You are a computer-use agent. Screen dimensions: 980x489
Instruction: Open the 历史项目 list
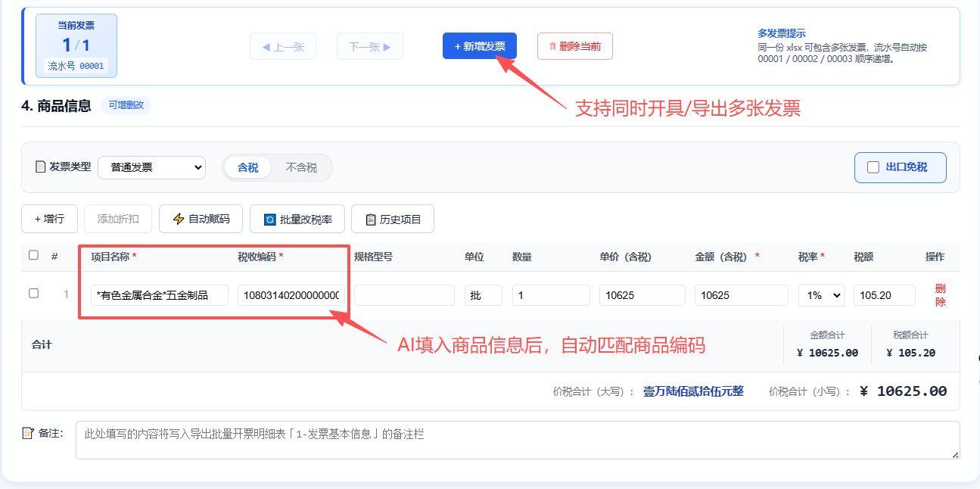tap(393, 219)
